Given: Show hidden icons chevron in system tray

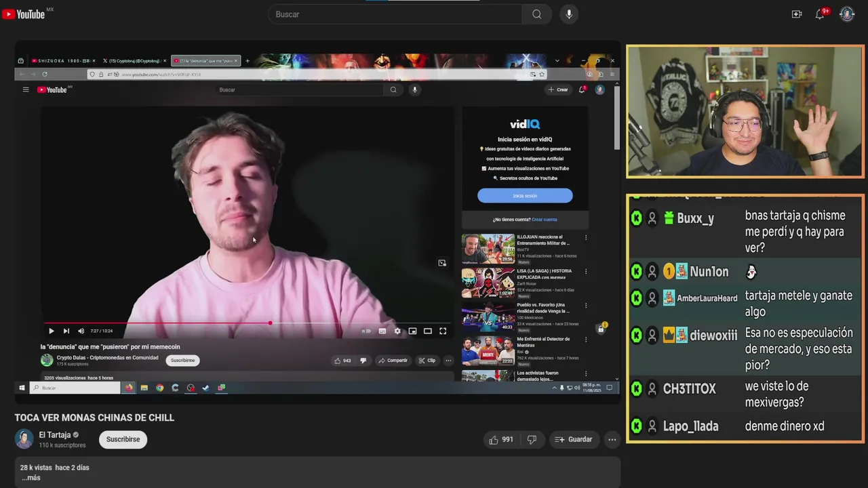Looking at the screenshot, I should pos(554,388).
